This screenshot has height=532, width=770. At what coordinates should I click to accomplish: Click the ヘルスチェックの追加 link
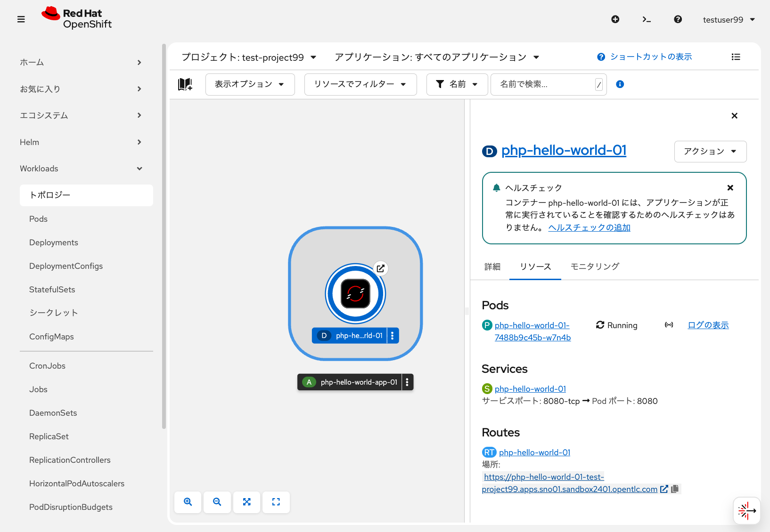click(x=589, y=227)
